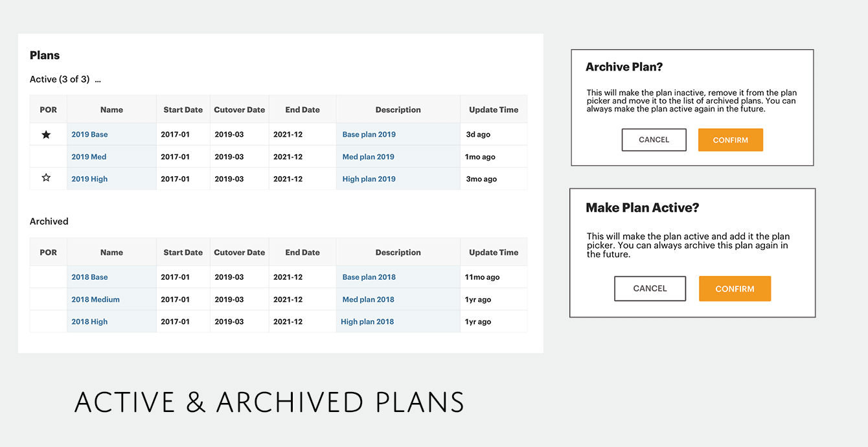The image size is (868, 447).
Task: Open the 2018 High archived plan
Action: coord(89,321)
